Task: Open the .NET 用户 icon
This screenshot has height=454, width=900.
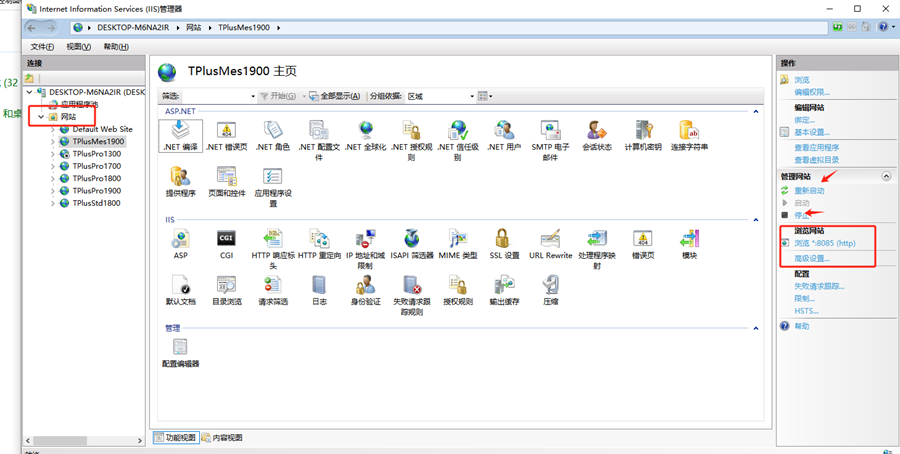Action: pos(504,135)
